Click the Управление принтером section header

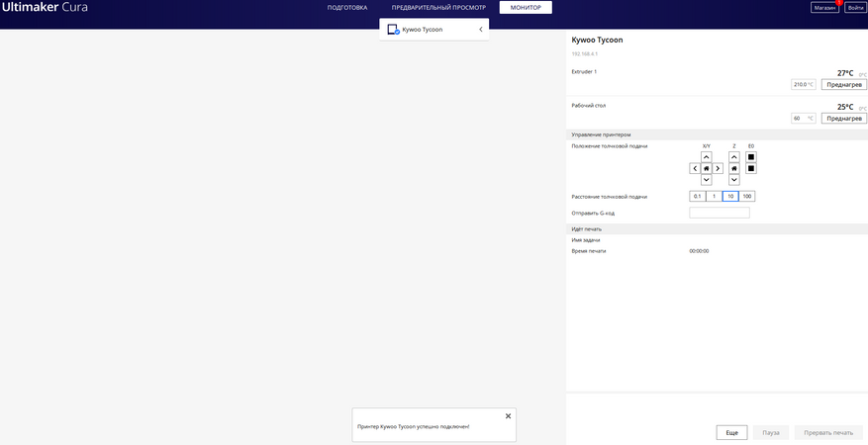[717, 134]
